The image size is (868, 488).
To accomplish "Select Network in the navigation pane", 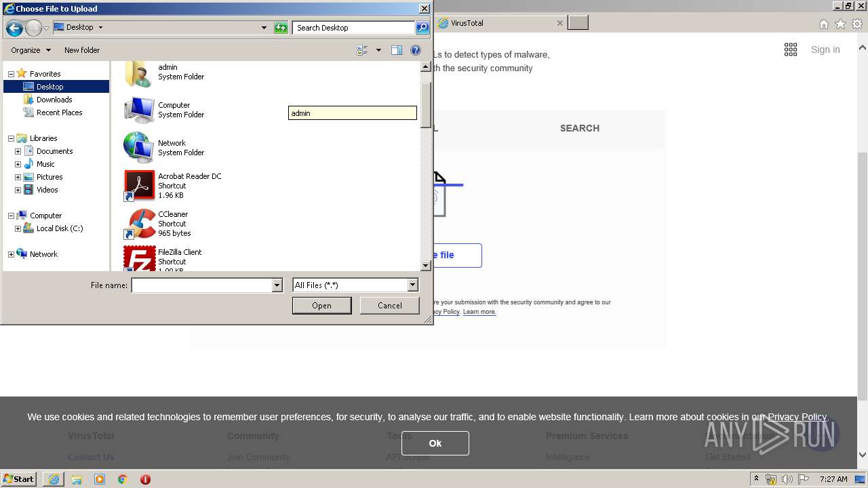I will pyautogui.click(x=43, y=254).
